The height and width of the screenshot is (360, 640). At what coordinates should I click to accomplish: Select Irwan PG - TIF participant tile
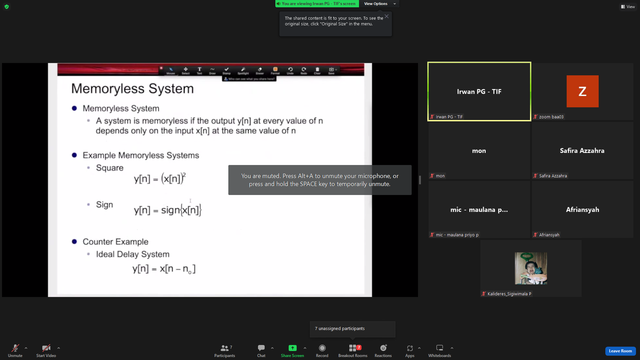pos(479,91)
